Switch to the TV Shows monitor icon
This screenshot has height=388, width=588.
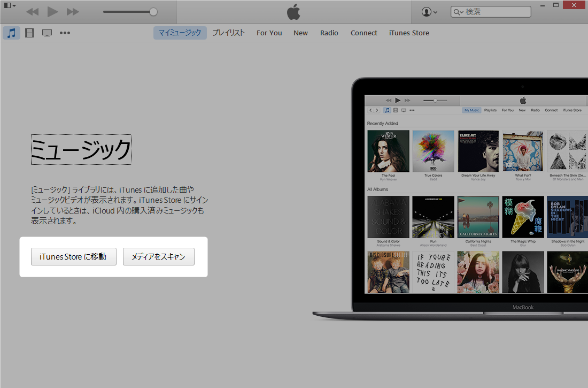pos(47,33)
